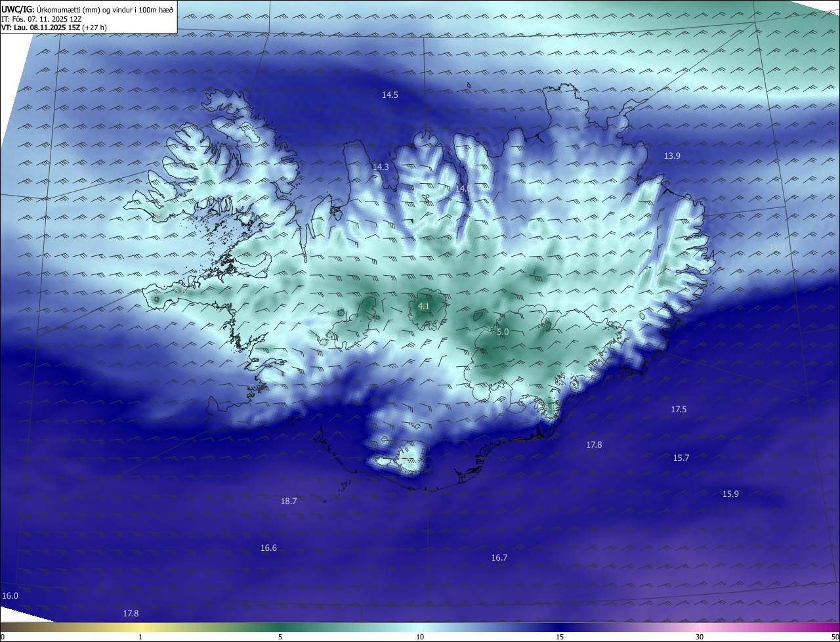
Task: Click the 16.0 value at the left edge
Action: click(10, 596)
